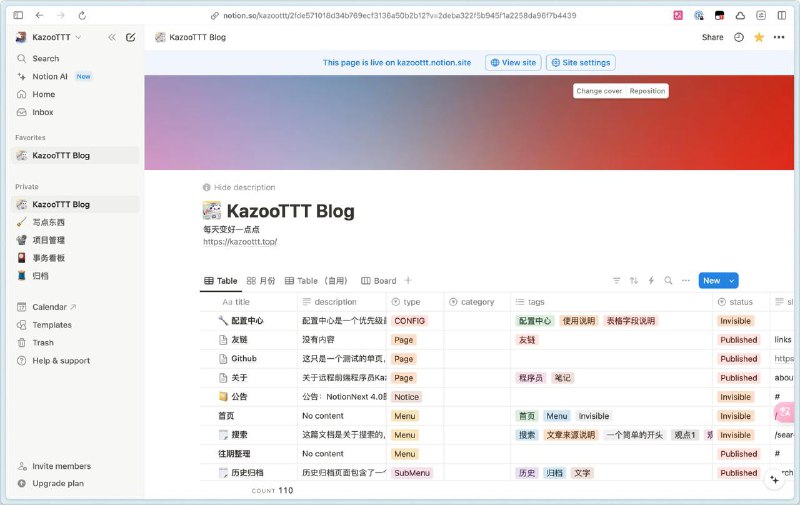Switch to the Table view tab

[220, 281]
